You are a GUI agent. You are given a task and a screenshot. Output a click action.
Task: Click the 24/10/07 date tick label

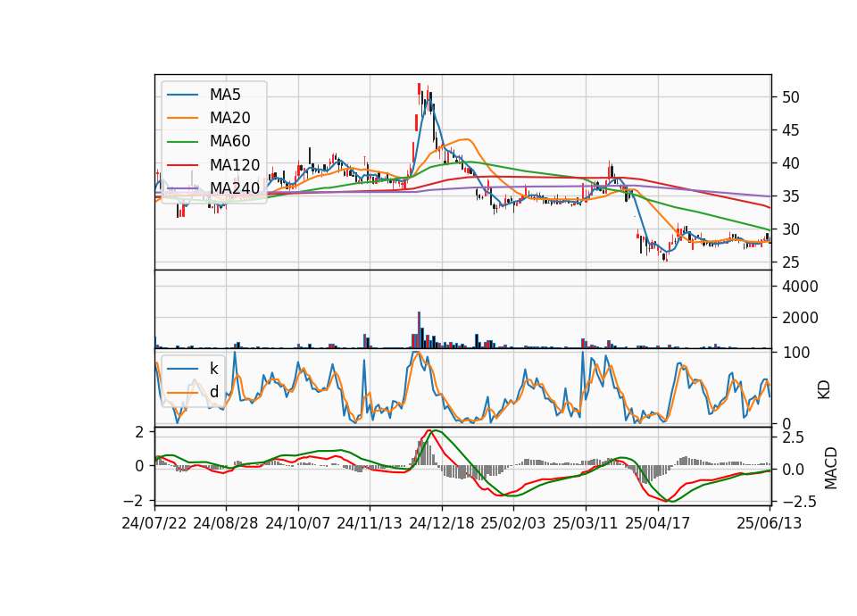pos(298,523)
